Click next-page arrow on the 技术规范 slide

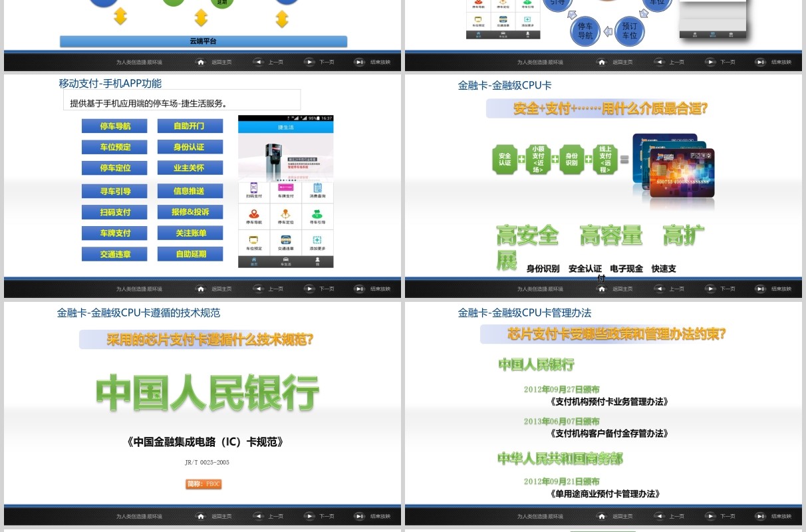pos(309,516)
